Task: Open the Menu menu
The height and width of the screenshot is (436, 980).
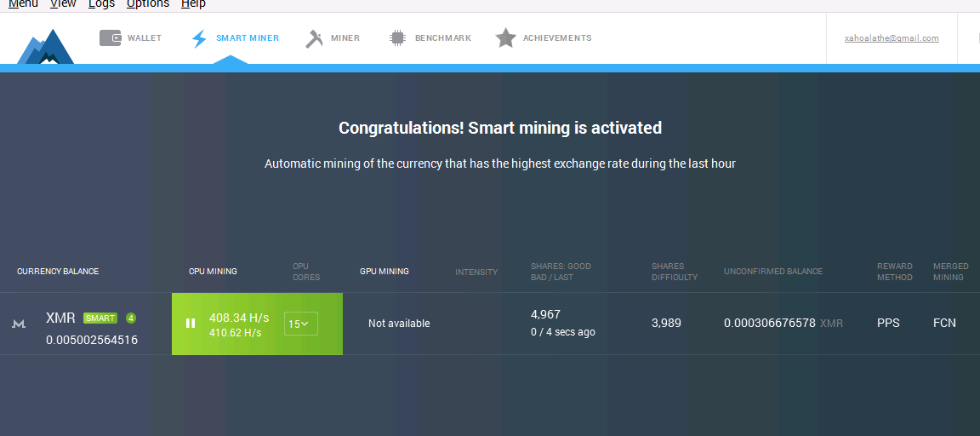Action: click(x=23, y=4)
